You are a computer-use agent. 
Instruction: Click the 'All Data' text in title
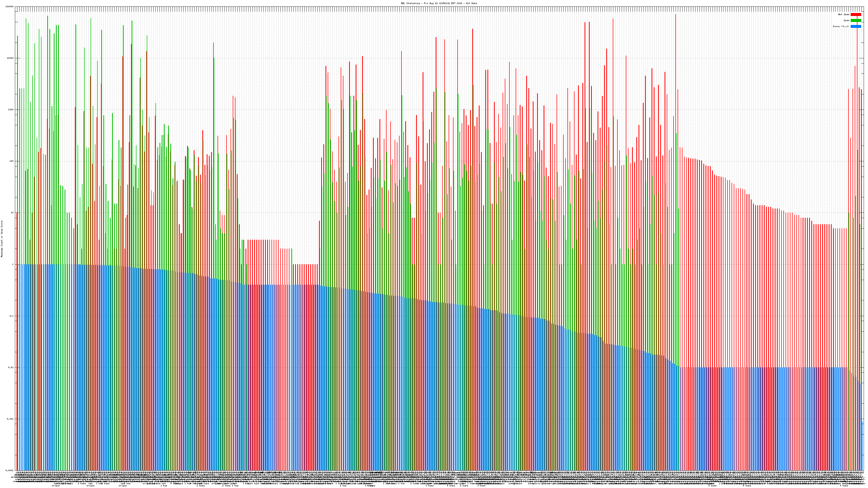(471, 3)
